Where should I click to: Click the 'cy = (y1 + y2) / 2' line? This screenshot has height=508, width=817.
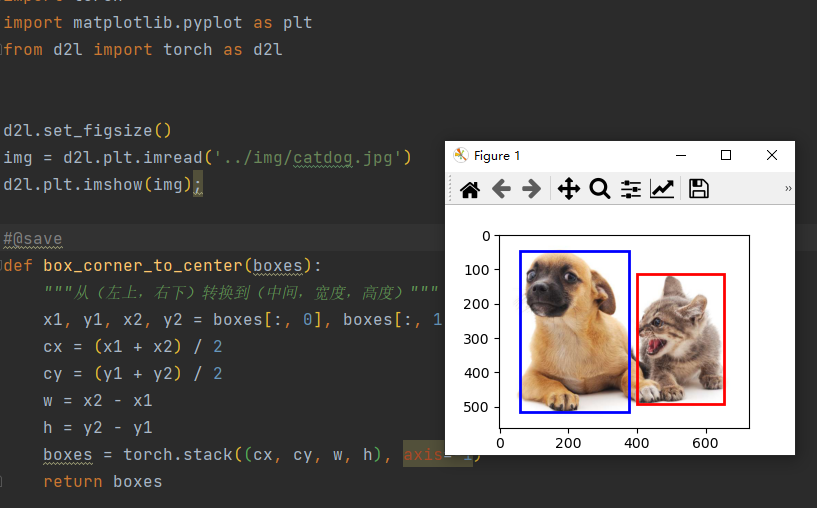click(133, 374)
